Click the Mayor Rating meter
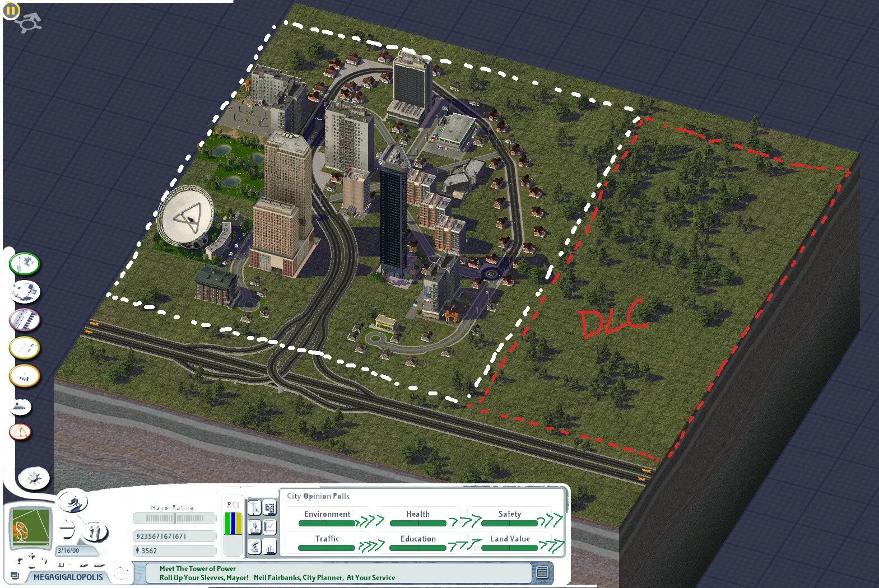This screenshot has width=879, height=588. [x=174, y=518]
